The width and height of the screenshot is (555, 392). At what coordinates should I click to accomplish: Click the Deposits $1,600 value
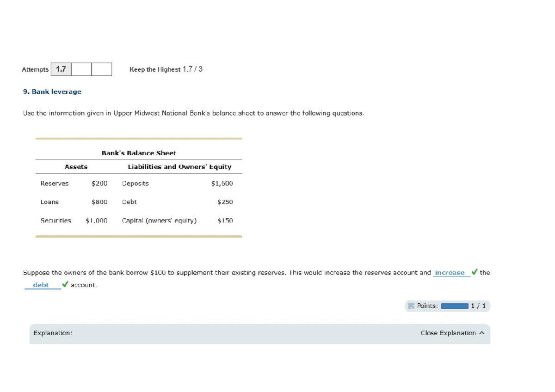(222, 184)
